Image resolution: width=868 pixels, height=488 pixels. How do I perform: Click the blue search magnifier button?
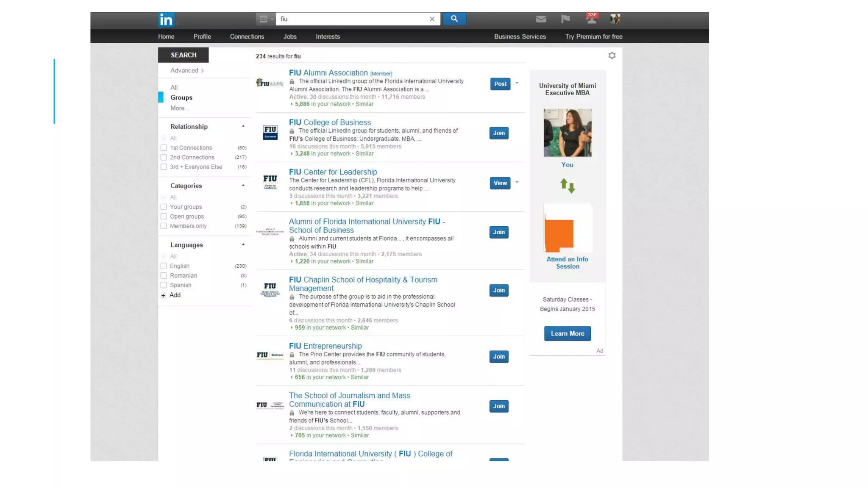tap(454, 19)
